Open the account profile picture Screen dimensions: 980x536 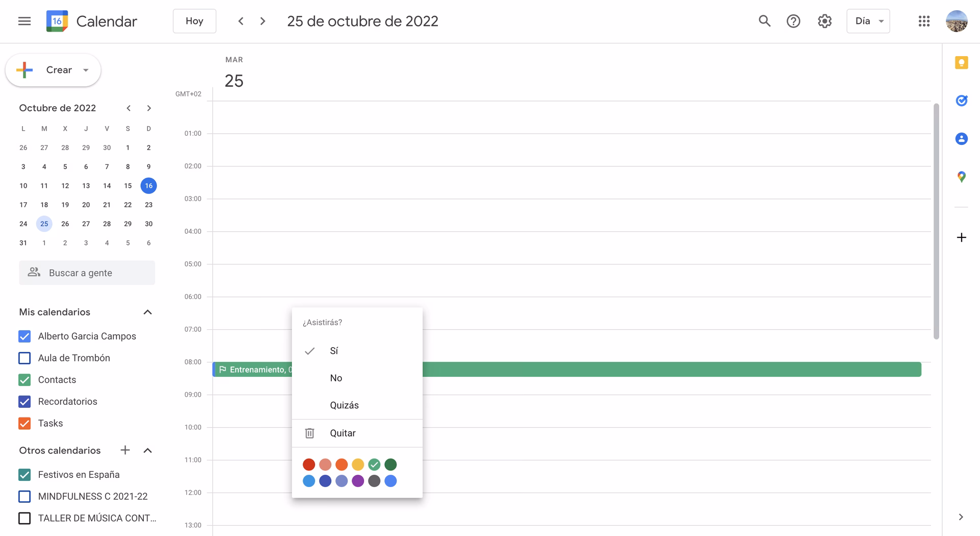pos(957,21)
